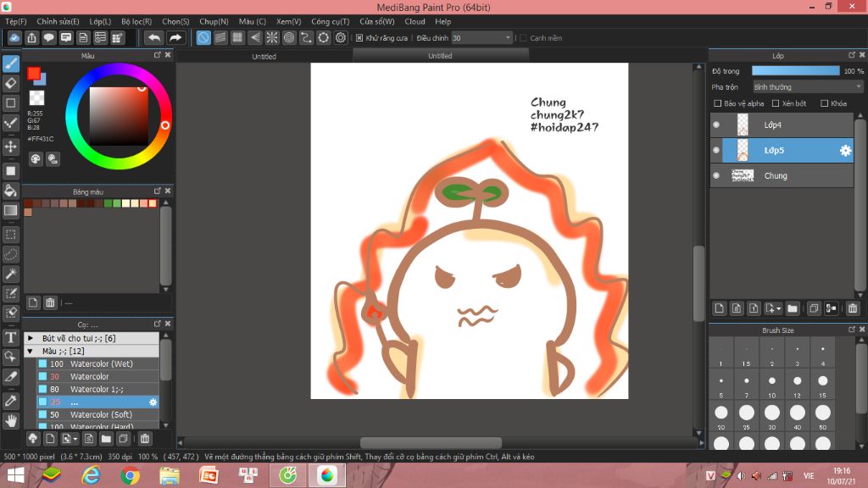
Task: Open the add-brush dropdown in Cọ panel
Action: [70, 439]
